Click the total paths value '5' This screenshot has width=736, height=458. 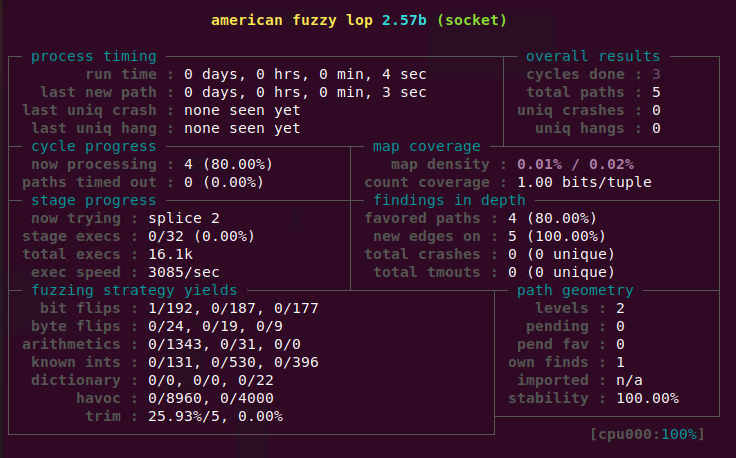656,92
